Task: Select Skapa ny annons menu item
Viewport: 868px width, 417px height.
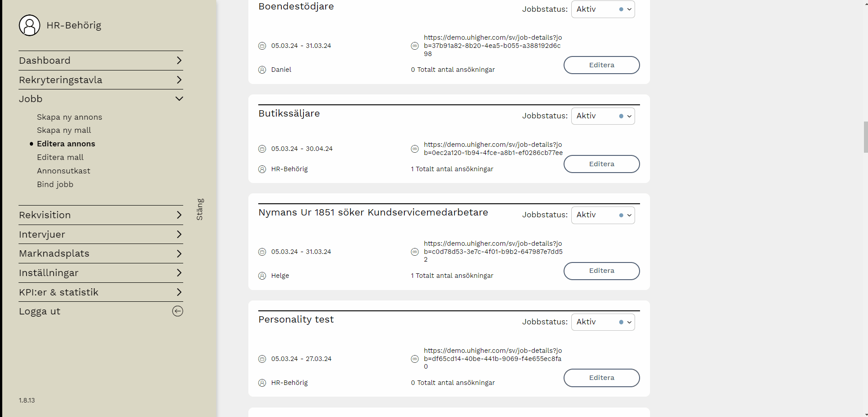Action: (70, 117)
